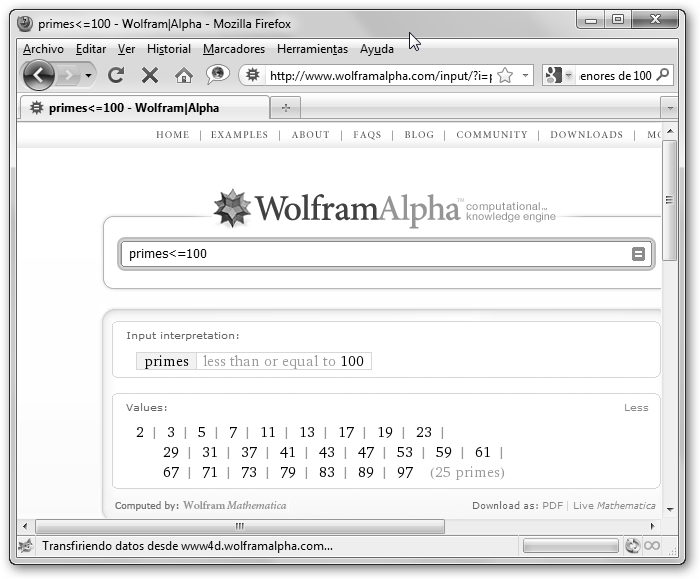Stop loading with the X icon
This screenshot has width=700, height=579.
[x=150, y=75]
